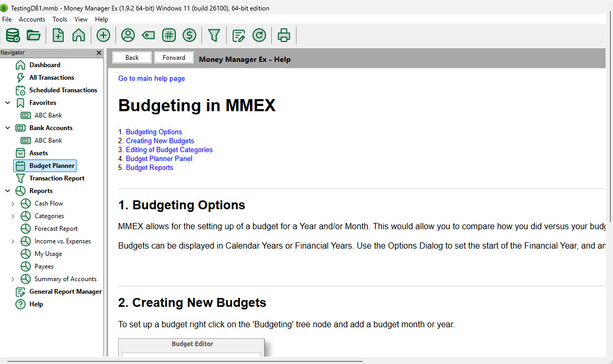Open Dashboard in the Navigator

click(45, 65)
